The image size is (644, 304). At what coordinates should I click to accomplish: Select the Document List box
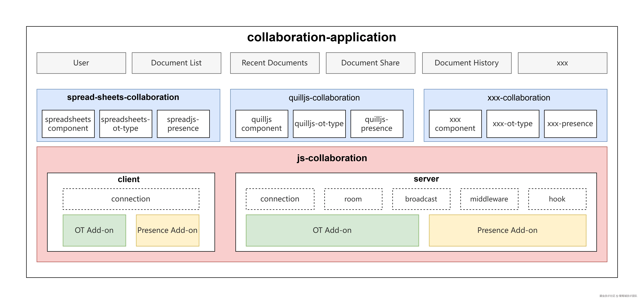[177, 63]
